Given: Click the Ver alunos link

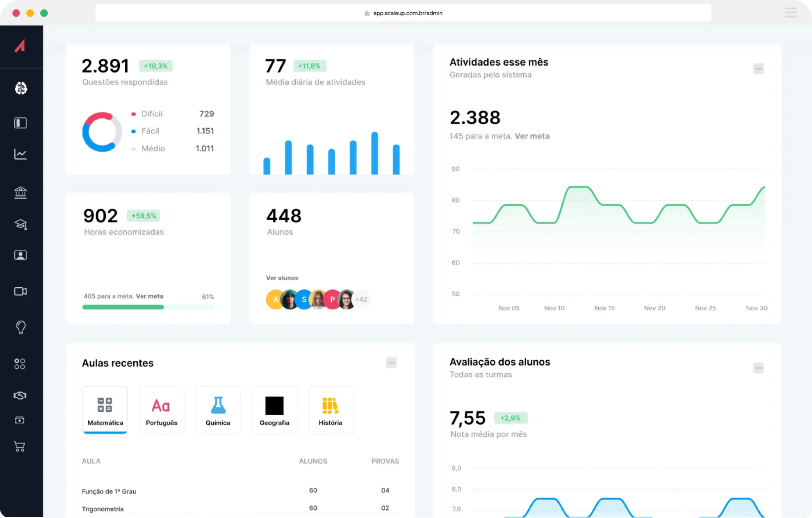Looking at the screenshot, I should [282, 278].
